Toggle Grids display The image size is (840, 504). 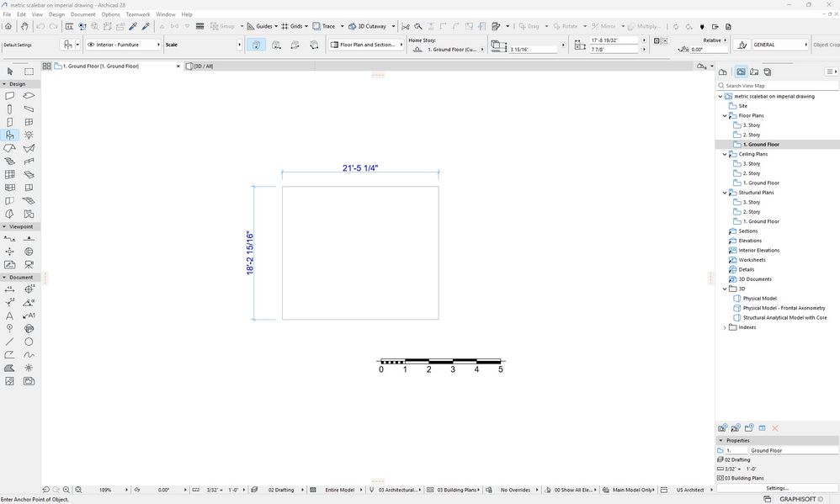coord(291,26)
